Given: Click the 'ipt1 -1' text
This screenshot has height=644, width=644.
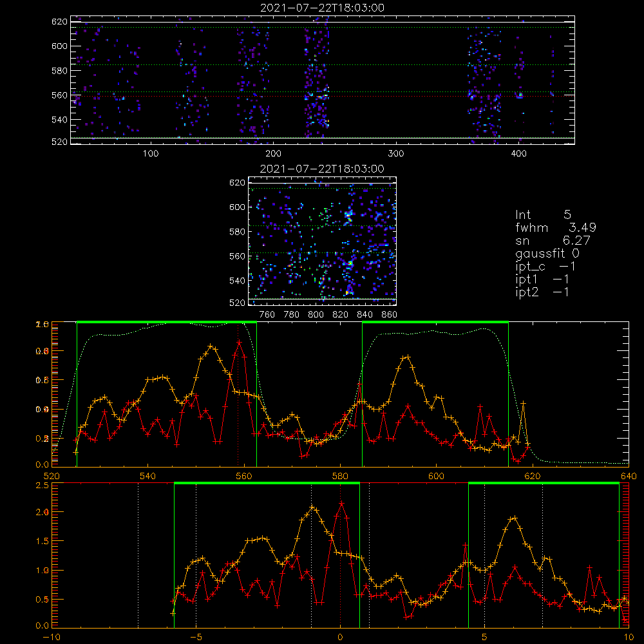Looking at the screenshot, I should 542,279.
